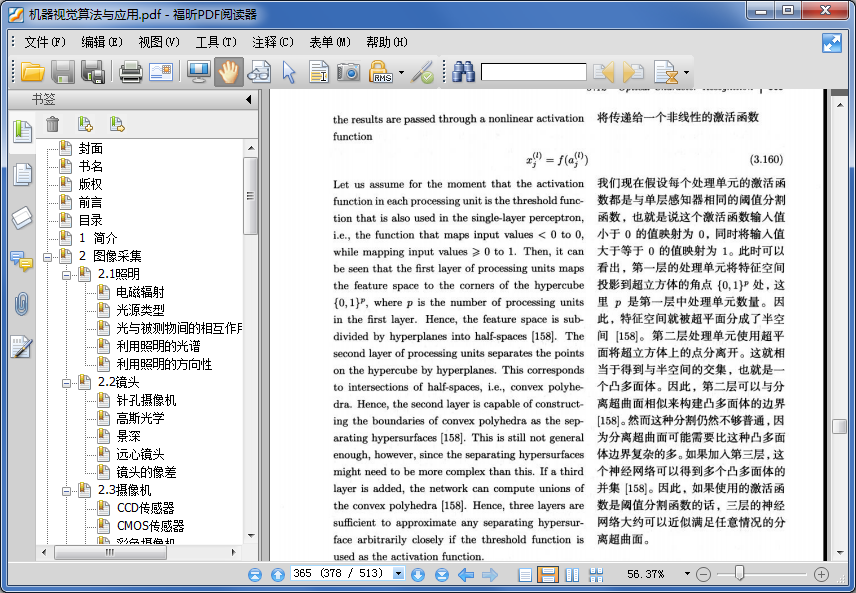Collapse the 2.1照明 bookmark node
Image resolution: width=856 pixels, height=593 pixels.
pos(66,275)
